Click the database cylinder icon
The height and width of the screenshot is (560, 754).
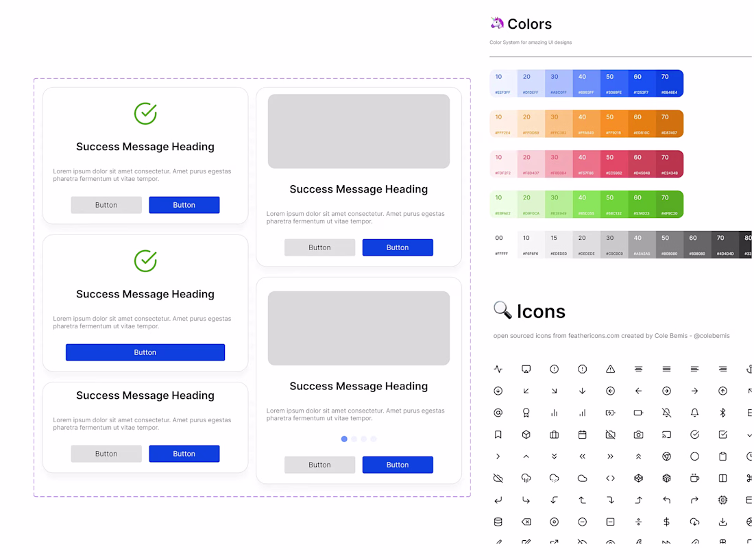tap(498, 522)
